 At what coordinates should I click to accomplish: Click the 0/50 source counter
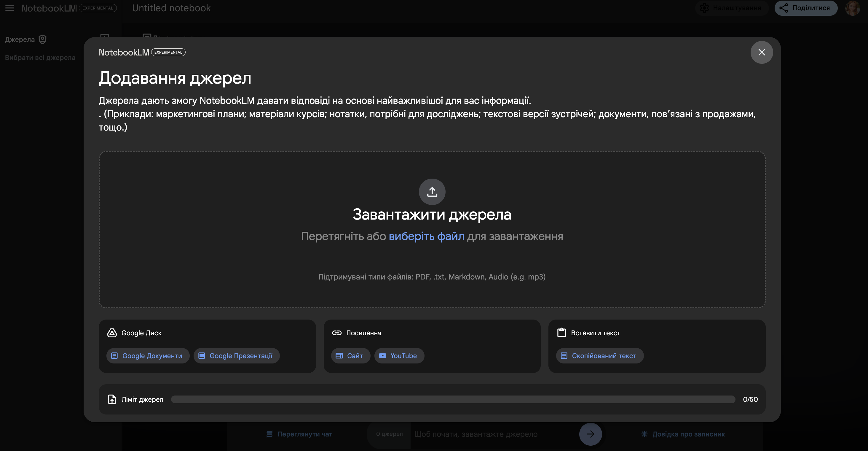click(750, 399)
